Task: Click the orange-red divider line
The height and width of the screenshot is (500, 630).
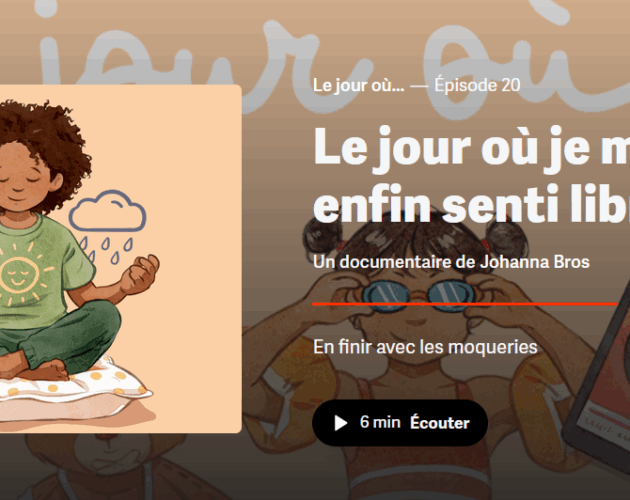Action: [x=465, y=304]
